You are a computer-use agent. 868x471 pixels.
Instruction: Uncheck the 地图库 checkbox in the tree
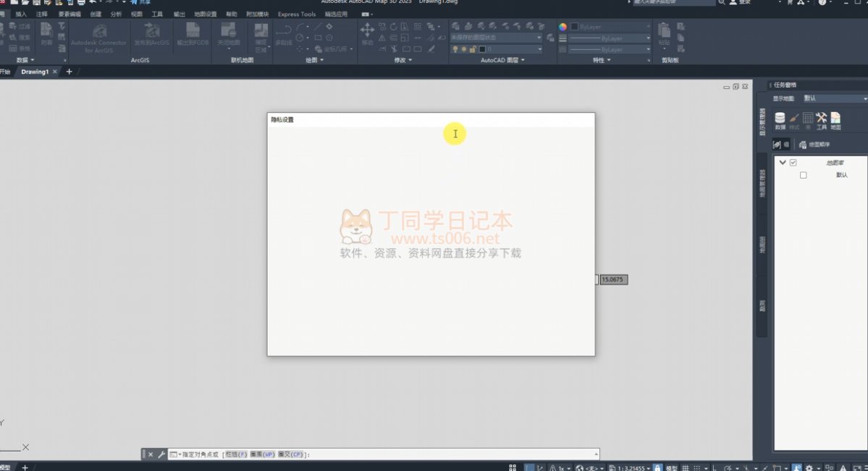coord(793,163)
